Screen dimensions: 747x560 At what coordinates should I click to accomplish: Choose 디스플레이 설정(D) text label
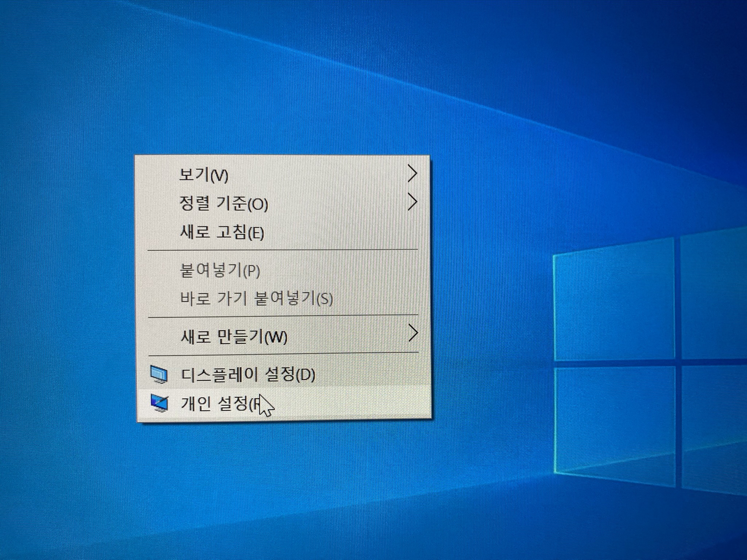248,375
